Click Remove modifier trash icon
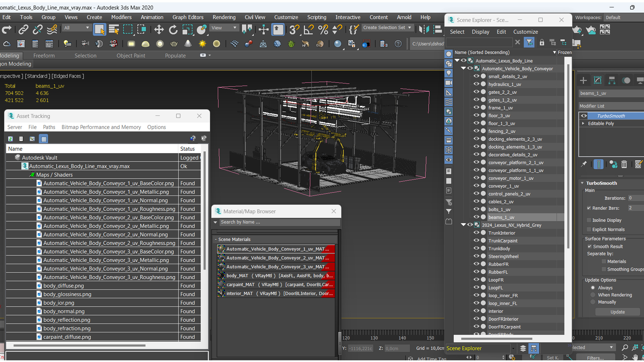This screenshot has width=644, height=362. [x=624, y=164]
